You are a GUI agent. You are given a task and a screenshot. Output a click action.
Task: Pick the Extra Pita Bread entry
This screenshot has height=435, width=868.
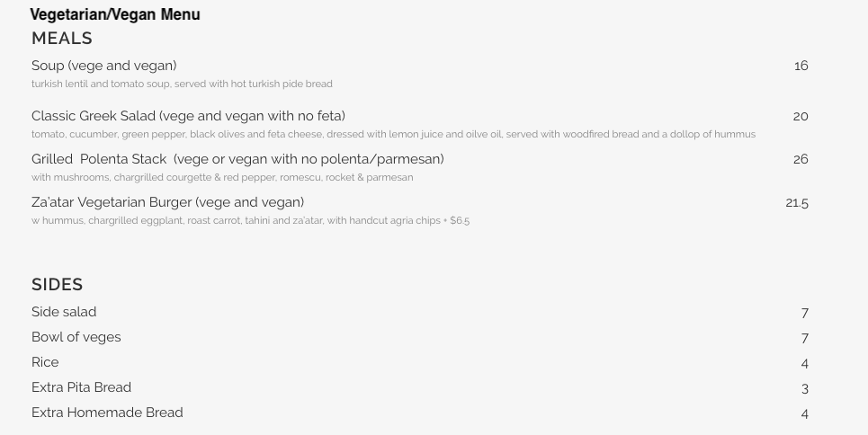pos(82,387)
